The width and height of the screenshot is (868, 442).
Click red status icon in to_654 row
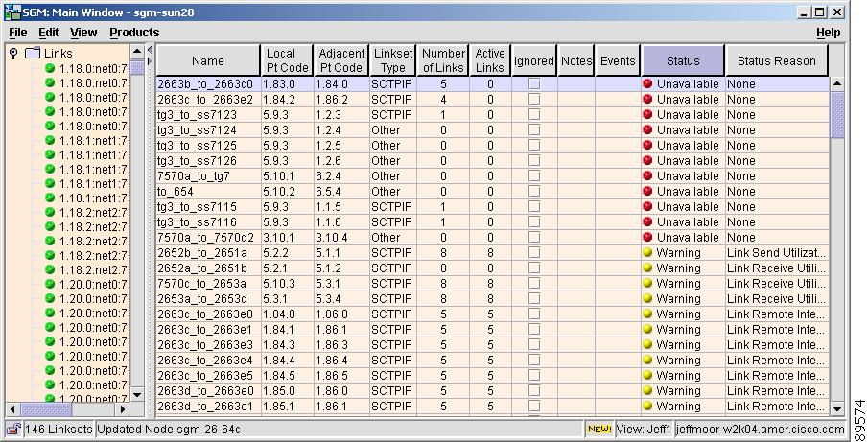point(648,192)
